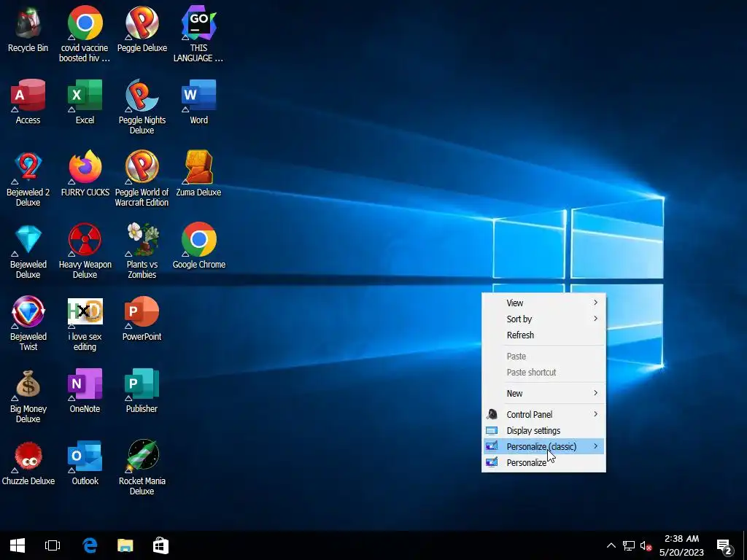Select the Zuma Deluxe icon
Screen dimensions: 747x560
[198, 174]
